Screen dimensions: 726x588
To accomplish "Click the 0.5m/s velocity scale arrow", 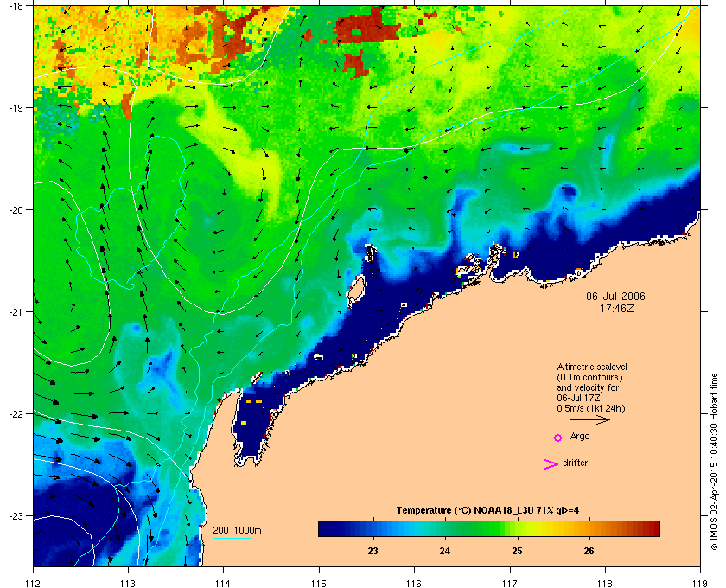I will (589, 419).
